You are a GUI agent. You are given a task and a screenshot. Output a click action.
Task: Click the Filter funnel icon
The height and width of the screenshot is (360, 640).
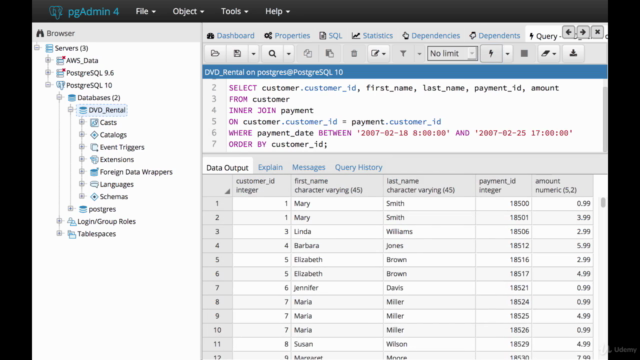pyautogui.click(x=403, y=53)
